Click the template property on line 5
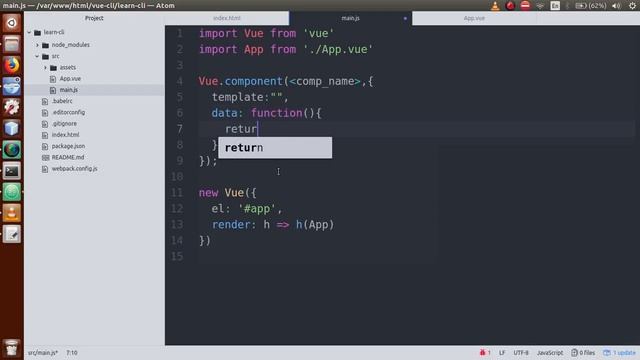Image resolution: width=640 pixels, height=360 pixels. (238, 97)
